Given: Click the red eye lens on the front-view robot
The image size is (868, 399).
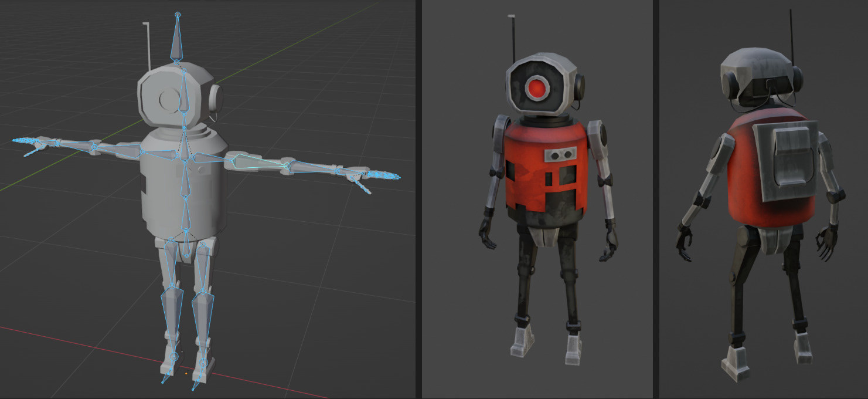Looking at the screenshot, I should point(537,89).
